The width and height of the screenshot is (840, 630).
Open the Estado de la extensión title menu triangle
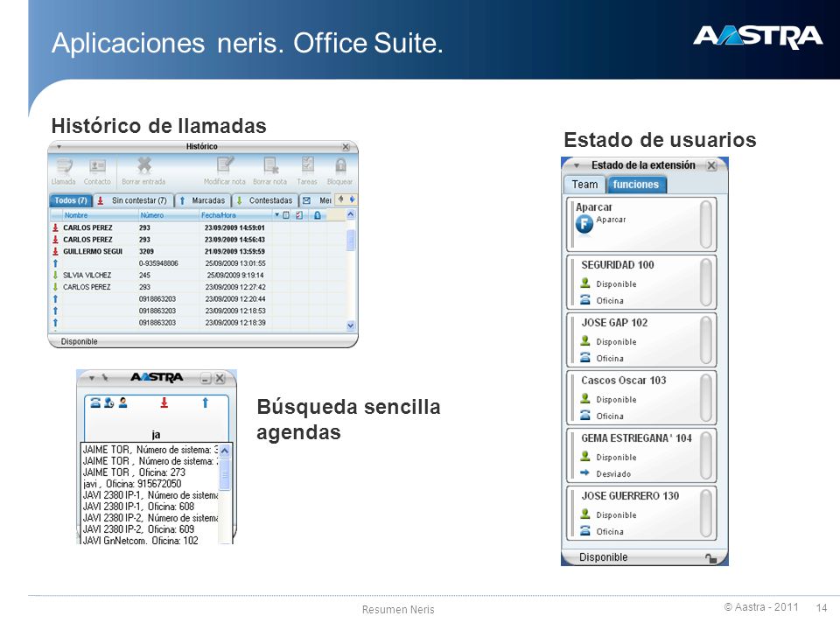point(577,165)
